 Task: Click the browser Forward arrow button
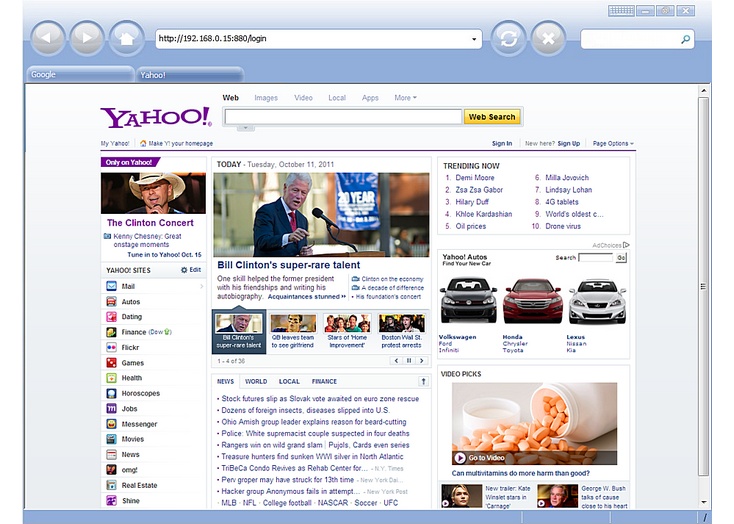pyautogui.click(x=87, y=38)
